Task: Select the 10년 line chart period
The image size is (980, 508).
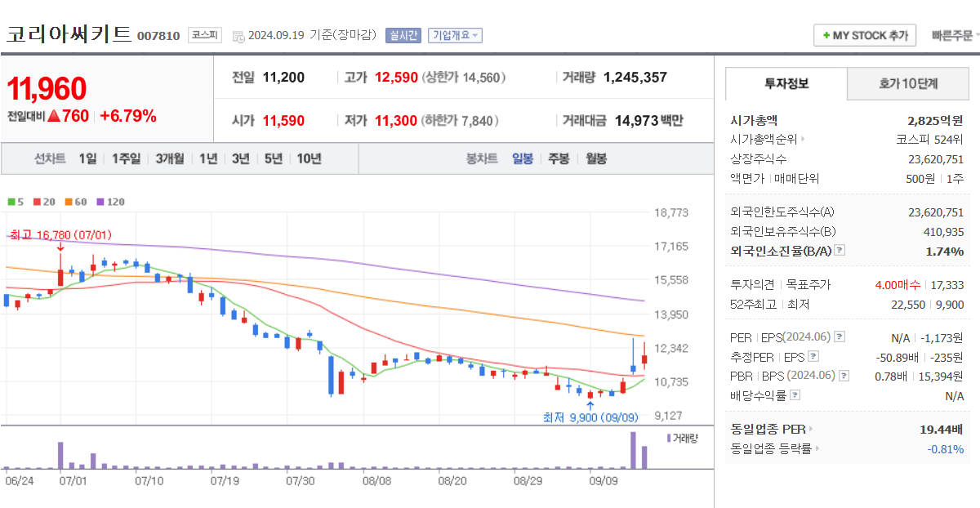Action: (x=309, y=158)
